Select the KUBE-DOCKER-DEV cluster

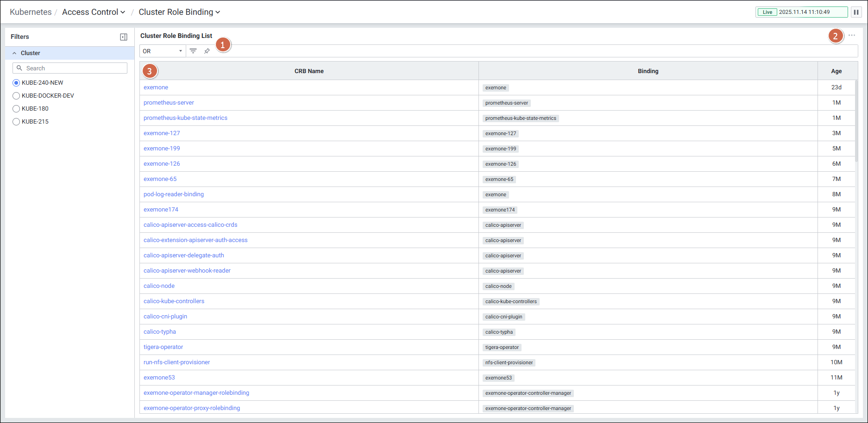[16, 96]
